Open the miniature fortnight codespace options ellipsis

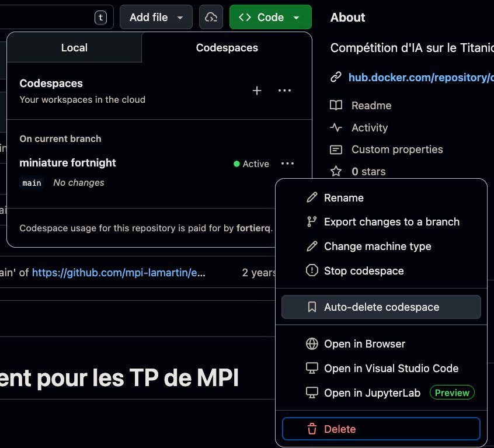(287, 164)
